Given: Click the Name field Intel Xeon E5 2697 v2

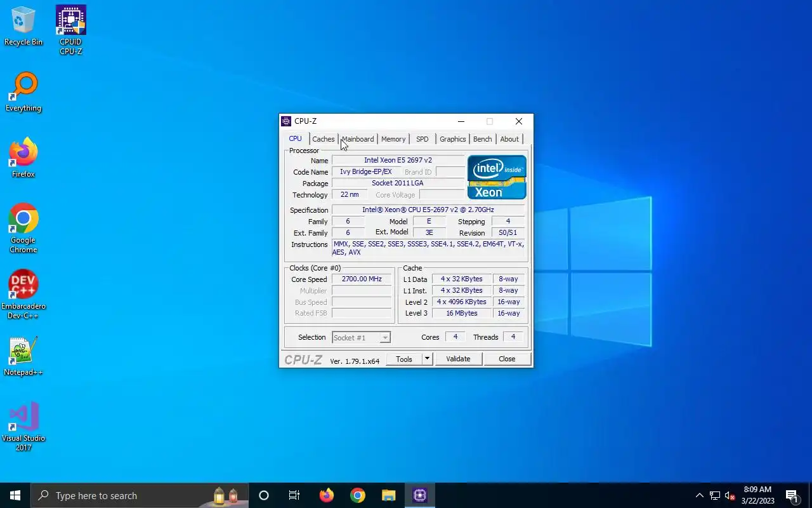Looking at the screenshot, I should (x=398, y=160).
